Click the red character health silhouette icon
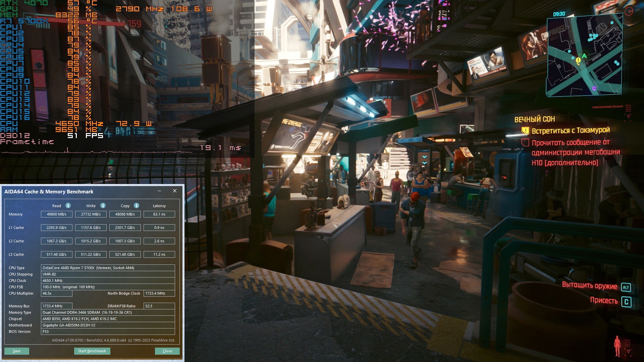This screenshot has width=644, height=362. click(x=617, y=346)
